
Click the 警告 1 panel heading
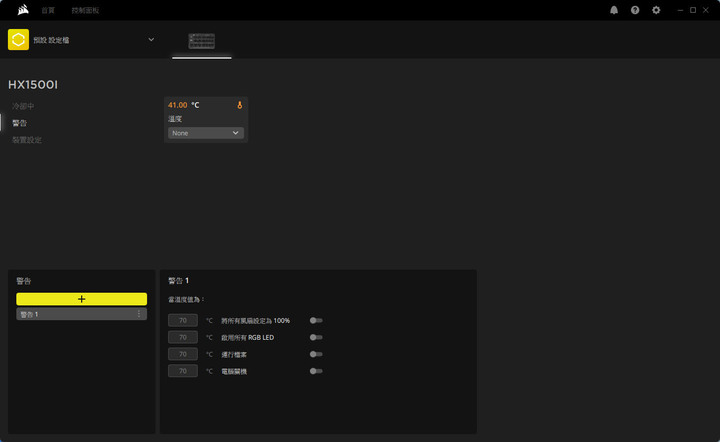[x=179, y=280]
